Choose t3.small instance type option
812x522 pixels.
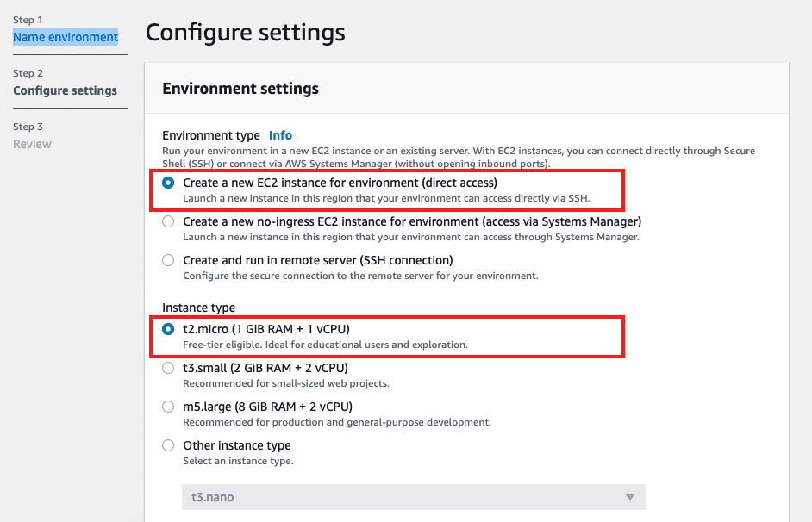(x=168, y=368)
